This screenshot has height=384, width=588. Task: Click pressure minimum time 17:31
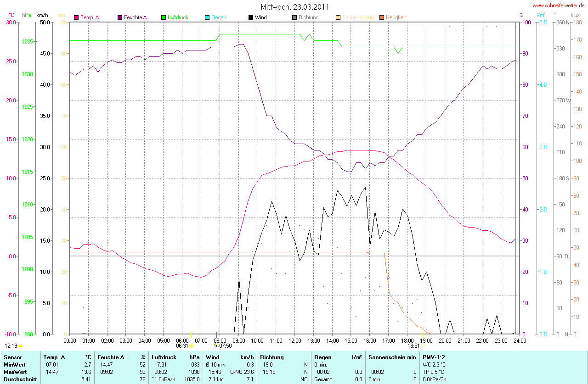(x=160, y=364)
